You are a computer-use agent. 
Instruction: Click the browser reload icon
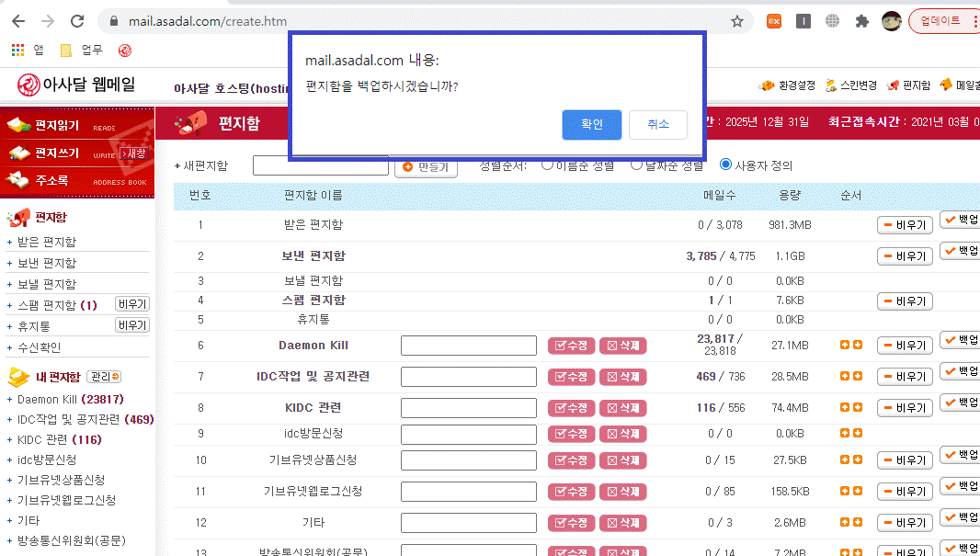[77, 21]
